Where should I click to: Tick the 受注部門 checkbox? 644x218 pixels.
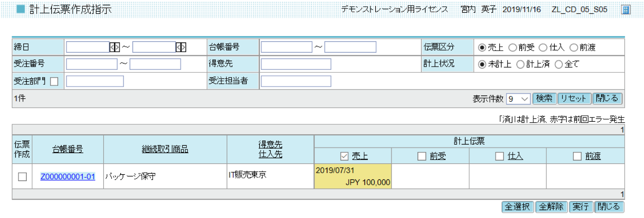(54, 81)
